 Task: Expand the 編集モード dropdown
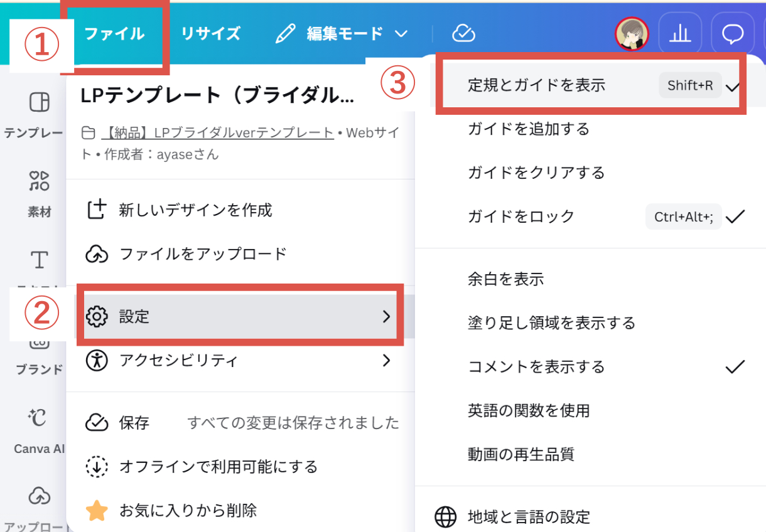tap(342, 33)
